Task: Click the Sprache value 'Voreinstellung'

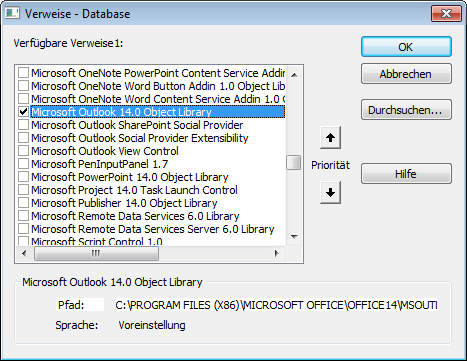Action: pos(152,325)
